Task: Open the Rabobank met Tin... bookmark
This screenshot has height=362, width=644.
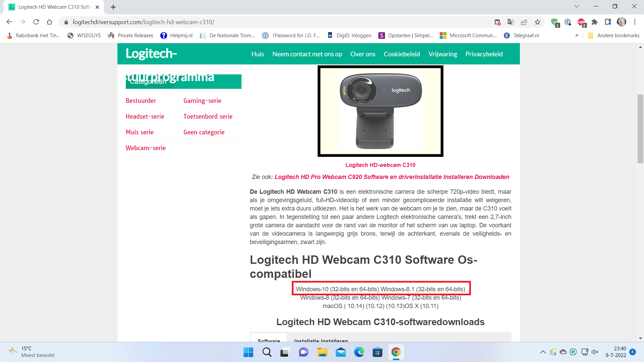Action: click(x=34, y=36)
